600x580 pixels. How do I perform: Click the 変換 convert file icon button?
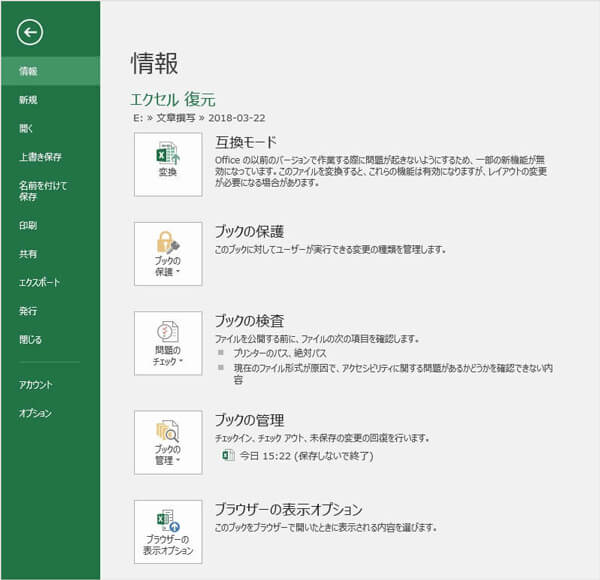(168, 165)
